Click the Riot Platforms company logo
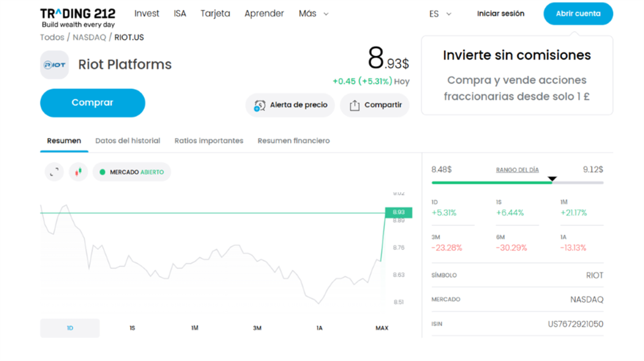This screenshot has height=361, width=644. click(x=54, y=65)
